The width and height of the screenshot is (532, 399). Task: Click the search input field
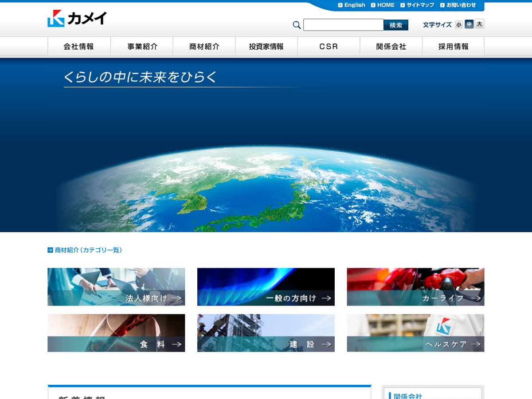coord(343,25)
